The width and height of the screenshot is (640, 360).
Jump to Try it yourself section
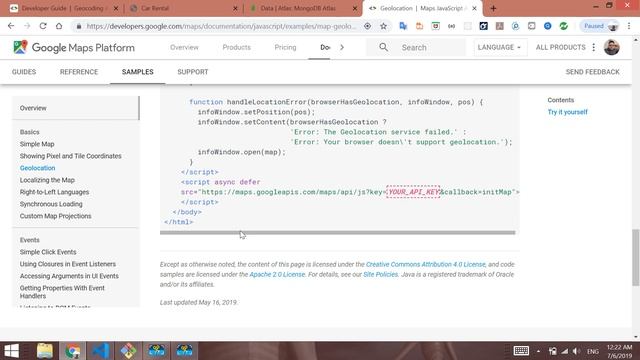(x=567, y=112)
